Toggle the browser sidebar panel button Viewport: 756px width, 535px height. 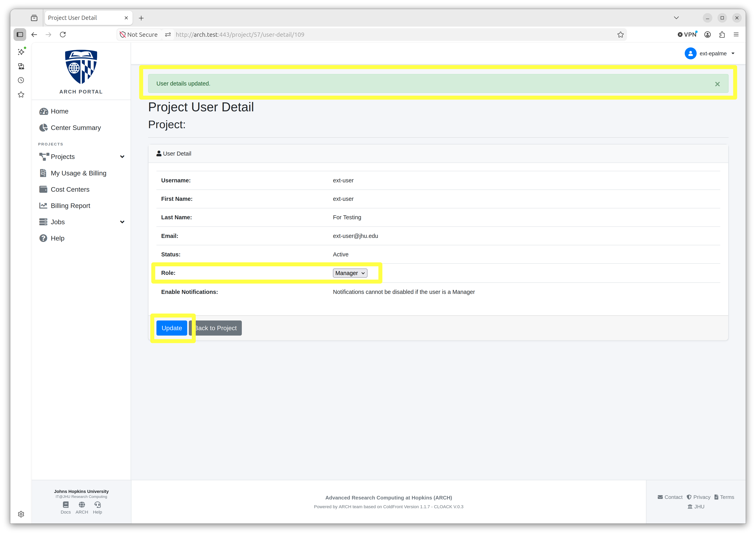pos(20,35)
